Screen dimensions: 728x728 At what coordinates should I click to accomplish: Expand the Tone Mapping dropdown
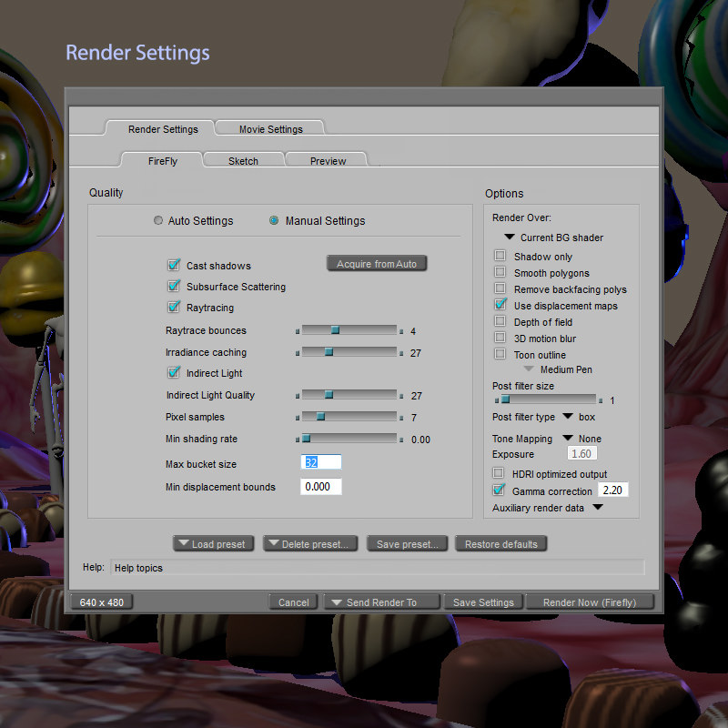568,438
